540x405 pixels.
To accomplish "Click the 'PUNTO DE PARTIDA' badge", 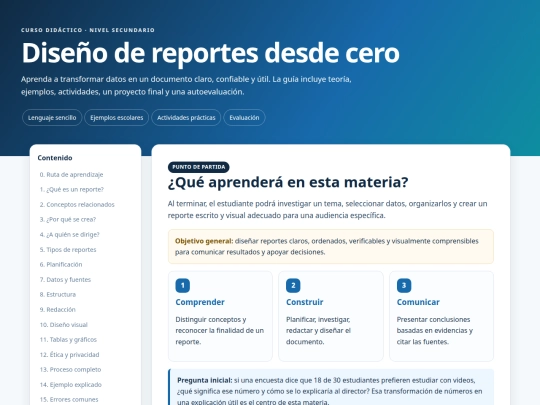I will pos(199,167).
